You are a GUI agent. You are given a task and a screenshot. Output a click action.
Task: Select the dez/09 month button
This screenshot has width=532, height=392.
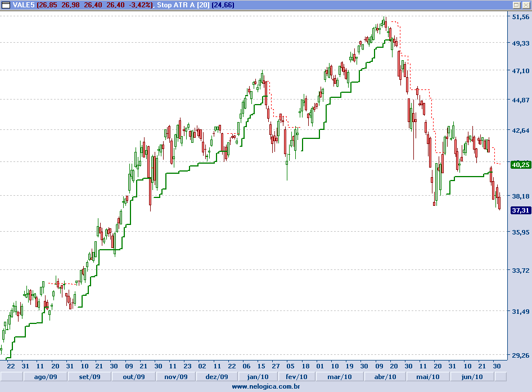(217, 377)
